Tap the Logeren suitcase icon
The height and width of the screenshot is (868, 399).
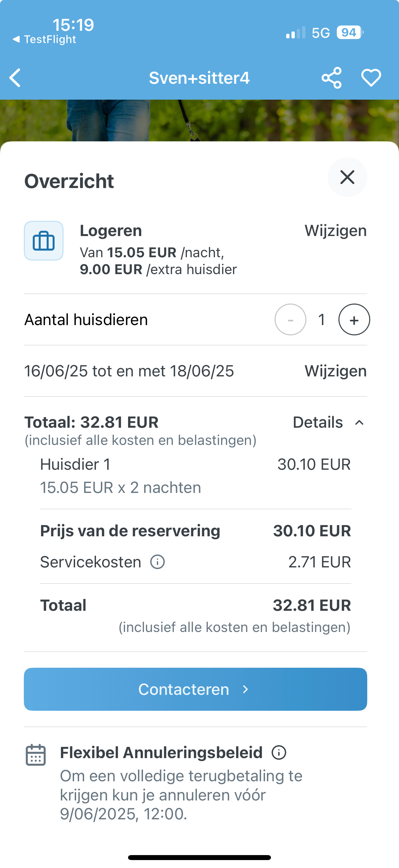tap(44, 241)
